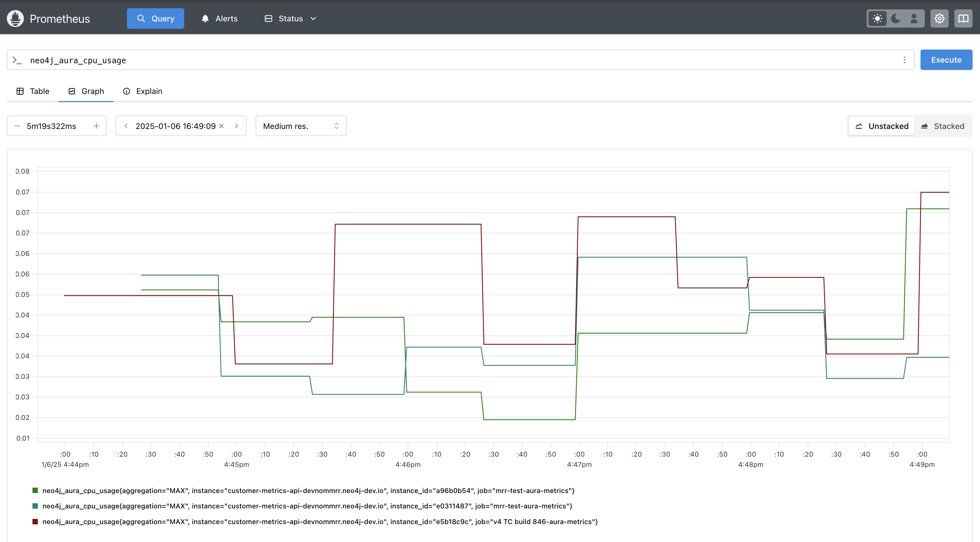Image resolution: width=980 pixels, height=542 pixels.
Task: Select browser-preferred theme user icon
Action: [914, 19]
